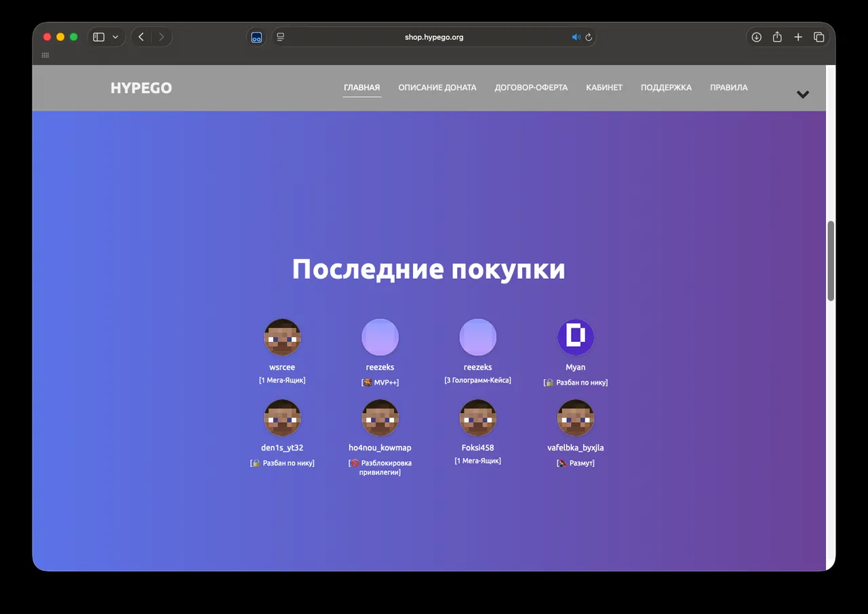Click the den1s_yt32 nickname text
The width and height of the screenshot is (868, 614).
pyautogui.click(x=282, y=448)
